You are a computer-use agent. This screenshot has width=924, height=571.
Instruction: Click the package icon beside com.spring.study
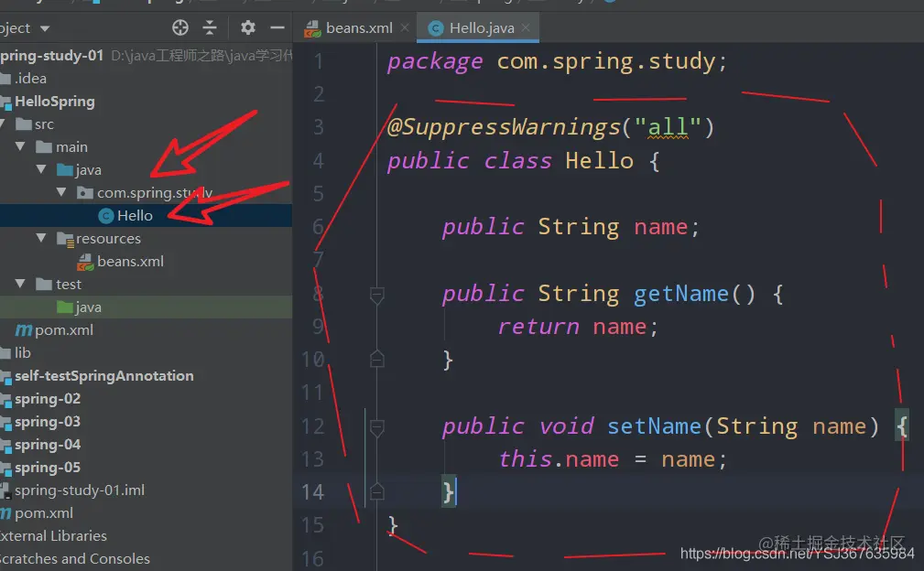click(x=85, y=192)
